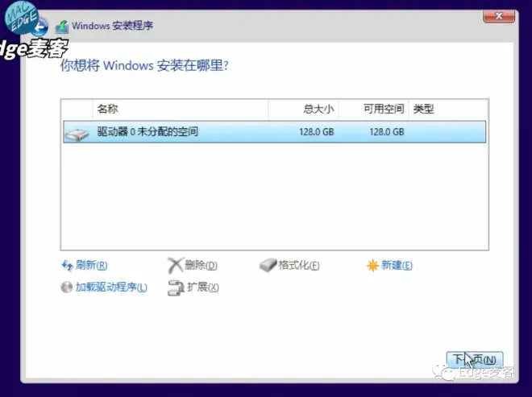Click the 128.0 GB free space value
The image size is (532, 397).
(x=387, y=132)
